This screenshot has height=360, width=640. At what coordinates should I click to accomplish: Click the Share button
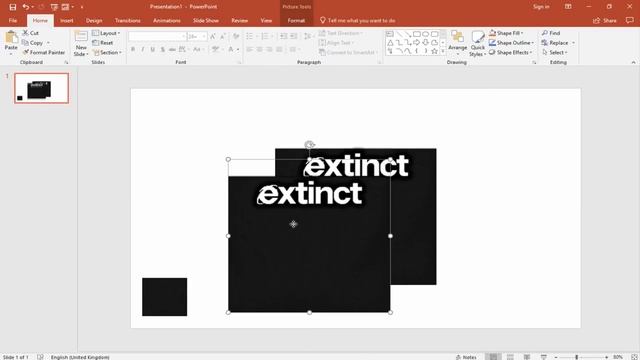click(604, 20)
